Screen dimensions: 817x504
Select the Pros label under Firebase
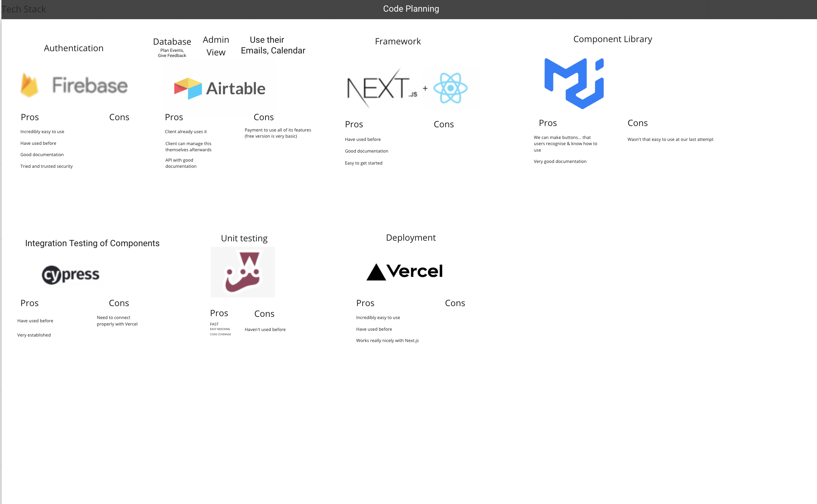30,117
